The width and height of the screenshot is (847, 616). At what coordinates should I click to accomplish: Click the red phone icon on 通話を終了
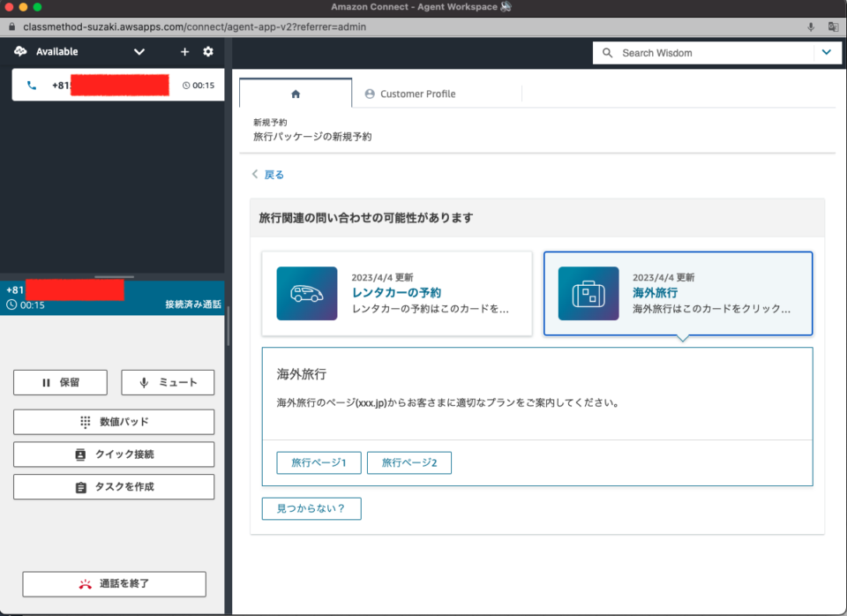(x=84, y=583)
